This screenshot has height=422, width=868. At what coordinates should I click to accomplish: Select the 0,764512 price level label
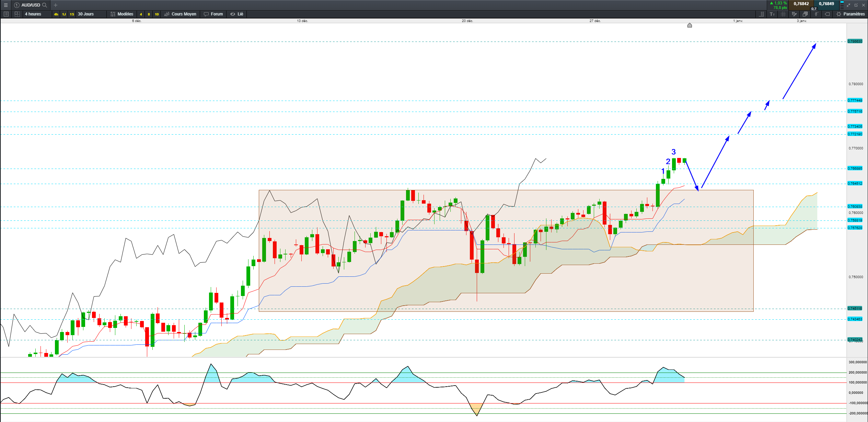855,184
